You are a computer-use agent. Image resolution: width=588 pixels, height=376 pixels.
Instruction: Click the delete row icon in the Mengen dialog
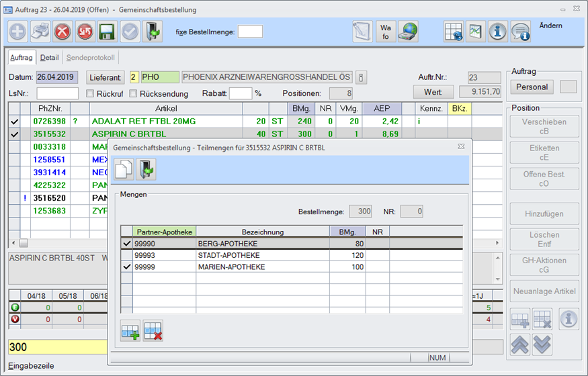tap(153, 330)
